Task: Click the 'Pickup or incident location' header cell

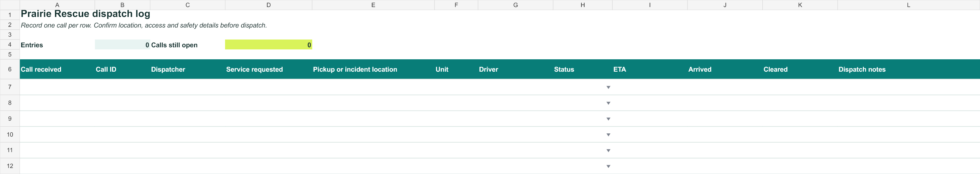Action: pyautogui.click(x=373, y=69)
